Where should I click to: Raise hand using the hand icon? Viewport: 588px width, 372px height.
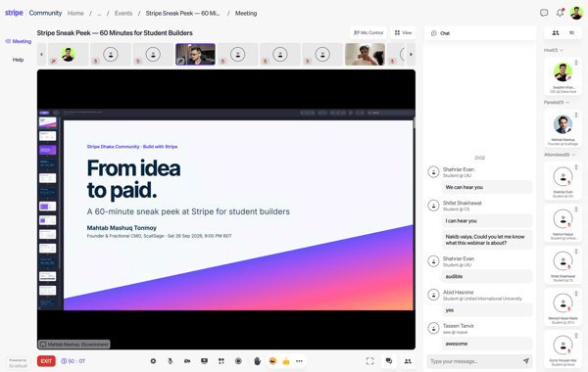(257, 361)
